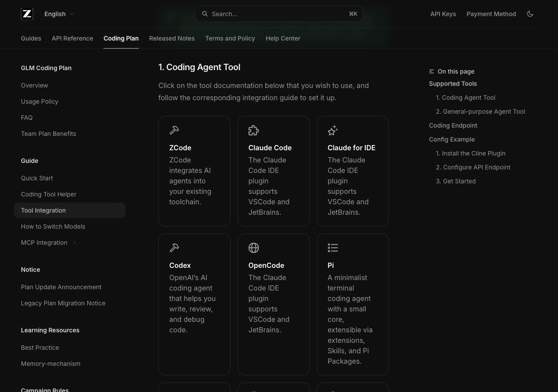
Task: Jump to Supported Tools section
Action: pos(453,84)
